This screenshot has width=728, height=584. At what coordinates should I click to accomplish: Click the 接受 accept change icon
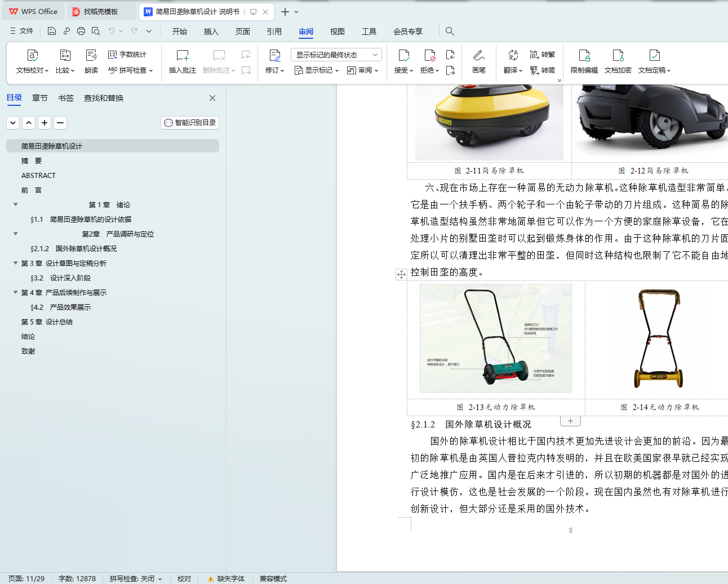pyautogui.click(x=403, y=55)
